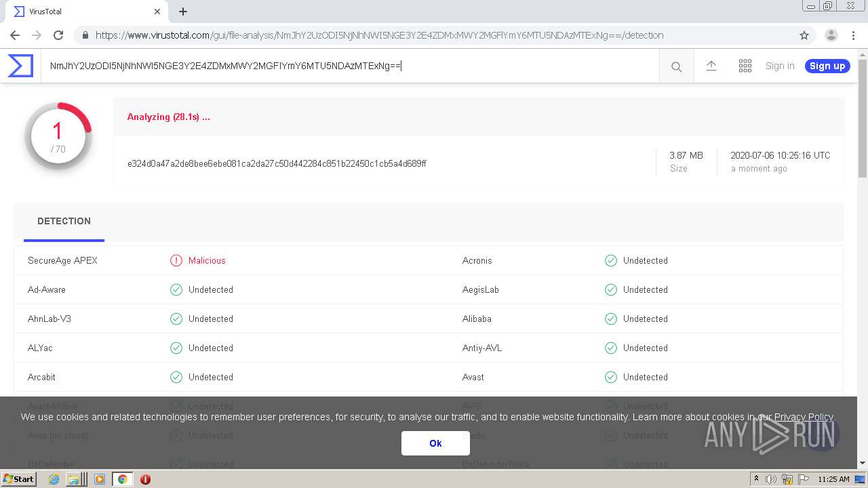Viewport: 868px width, 488px height.
Task: Go back with browser back arrow
Action: pos(15,35)
